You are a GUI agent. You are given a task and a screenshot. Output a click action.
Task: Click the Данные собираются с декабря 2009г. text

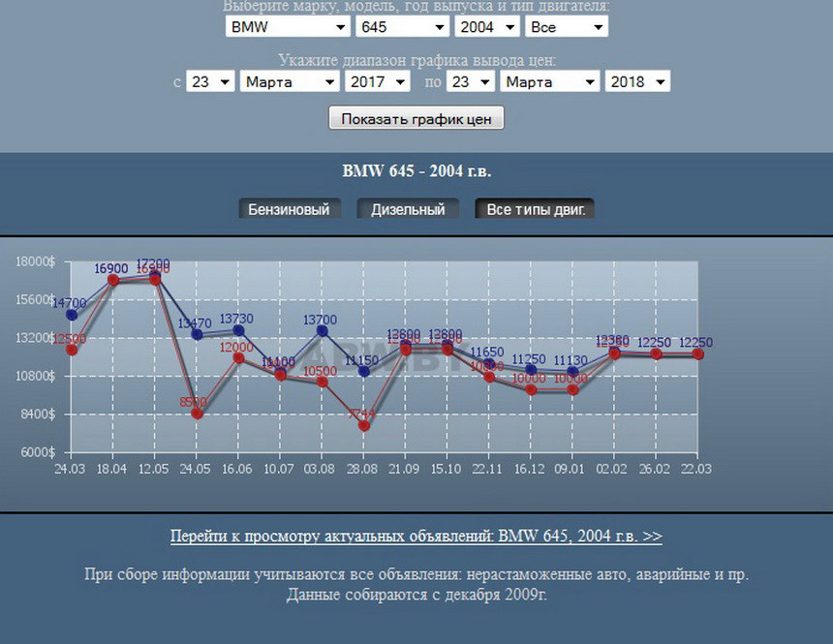417,595
